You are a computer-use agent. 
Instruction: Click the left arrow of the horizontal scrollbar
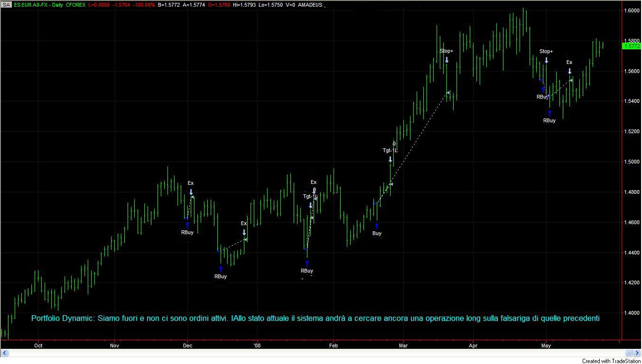pyautogui.click(x=5, y=353)
